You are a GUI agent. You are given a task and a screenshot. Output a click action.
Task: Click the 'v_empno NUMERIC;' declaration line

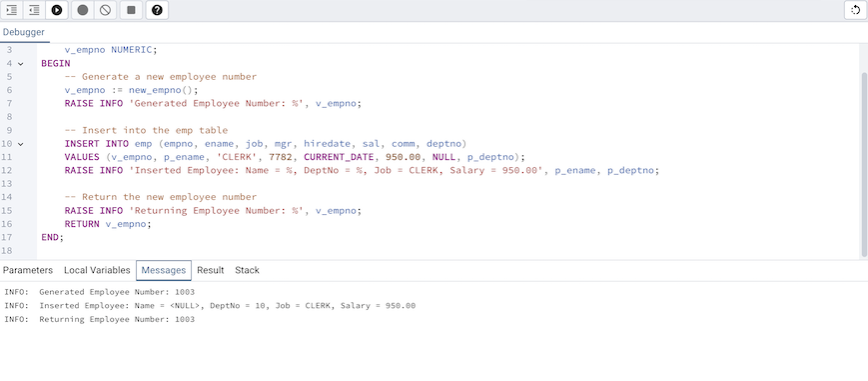[111, 50]
